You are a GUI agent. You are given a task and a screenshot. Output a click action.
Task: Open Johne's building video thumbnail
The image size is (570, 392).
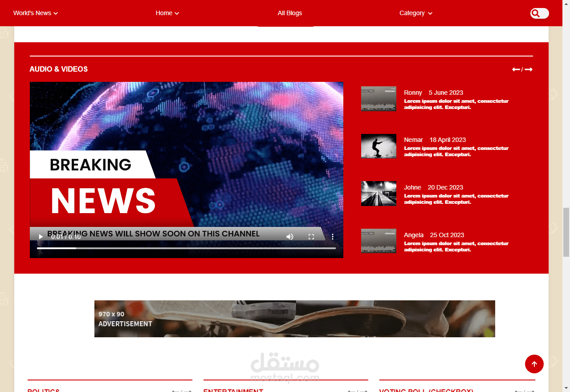pyautogui.click(x=379, y=194)
